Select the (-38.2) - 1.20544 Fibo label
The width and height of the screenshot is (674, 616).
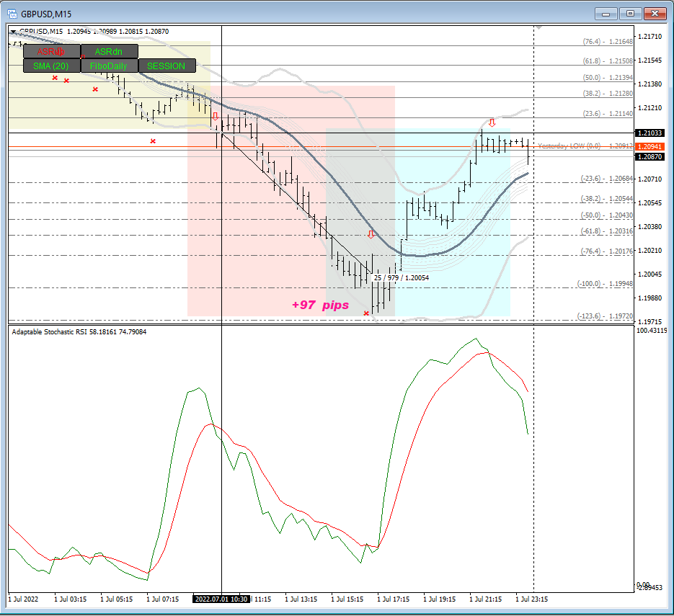(x=607, y=198)
